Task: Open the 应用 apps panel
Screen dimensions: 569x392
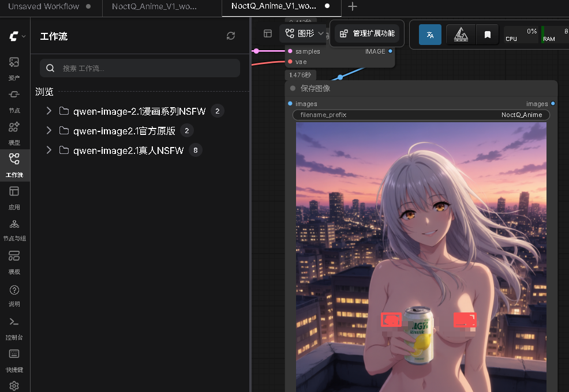Action: coord(14,197)
